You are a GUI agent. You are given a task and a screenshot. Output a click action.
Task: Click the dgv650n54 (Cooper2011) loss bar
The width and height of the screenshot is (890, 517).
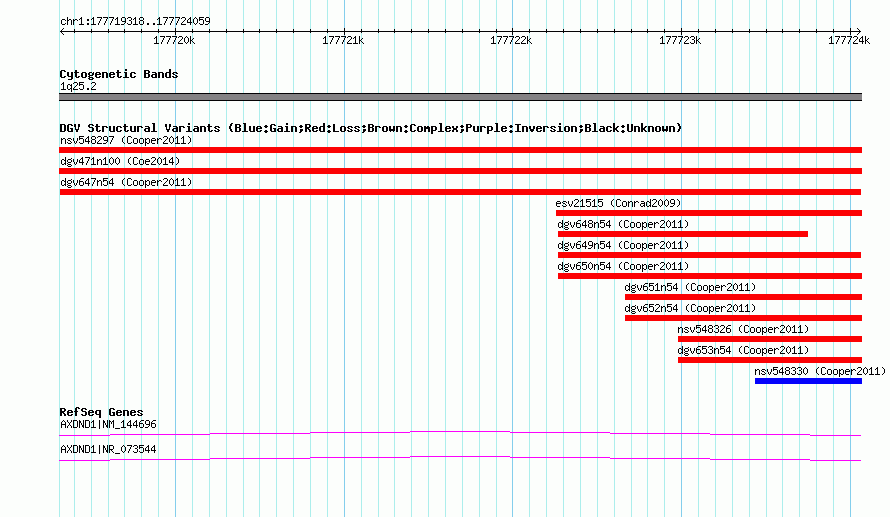tap(710, 276)
